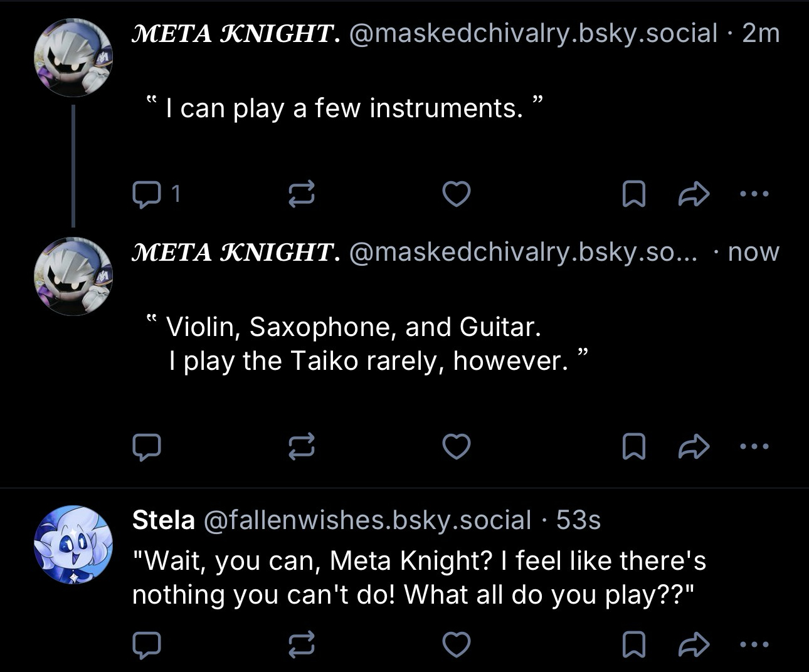Viewport: 809px width, 672px height.
Task: Open Stela's profile via display name
Action: [x=163, y=520]
